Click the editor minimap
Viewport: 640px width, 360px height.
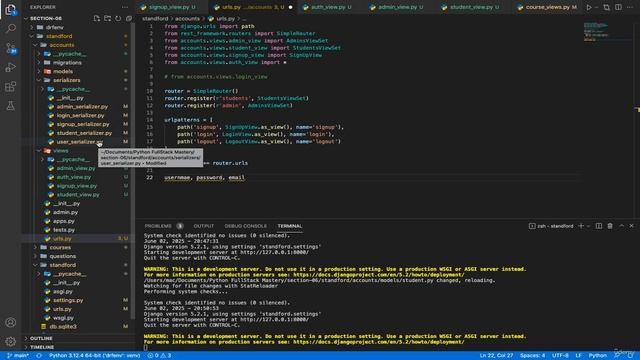click(x=608, y=32)
